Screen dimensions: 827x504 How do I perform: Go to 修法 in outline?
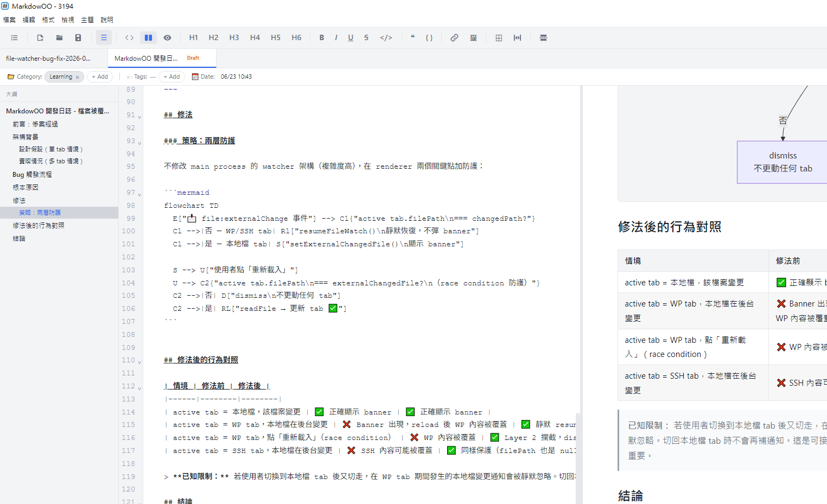[19, 201]
